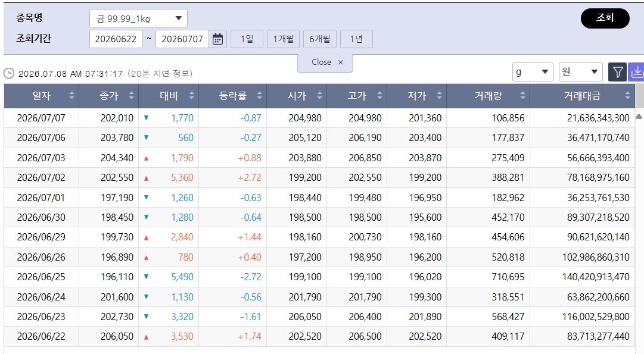Click the start date field 20260622
This screenshot has width=644, height=354.
[116, 39]
